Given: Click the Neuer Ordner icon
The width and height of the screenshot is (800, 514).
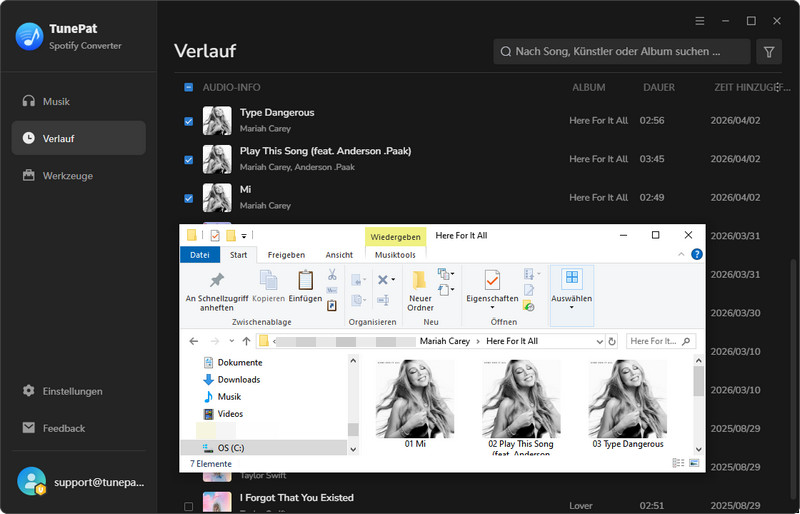Looking at the screenshot, I should pyautogui.click(x=419, y=281).
